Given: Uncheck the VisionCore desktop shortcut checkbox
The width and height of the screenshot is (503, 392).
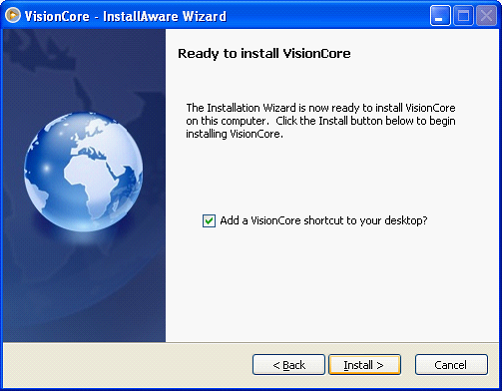Looking at the screenshot, I should 209,221.
